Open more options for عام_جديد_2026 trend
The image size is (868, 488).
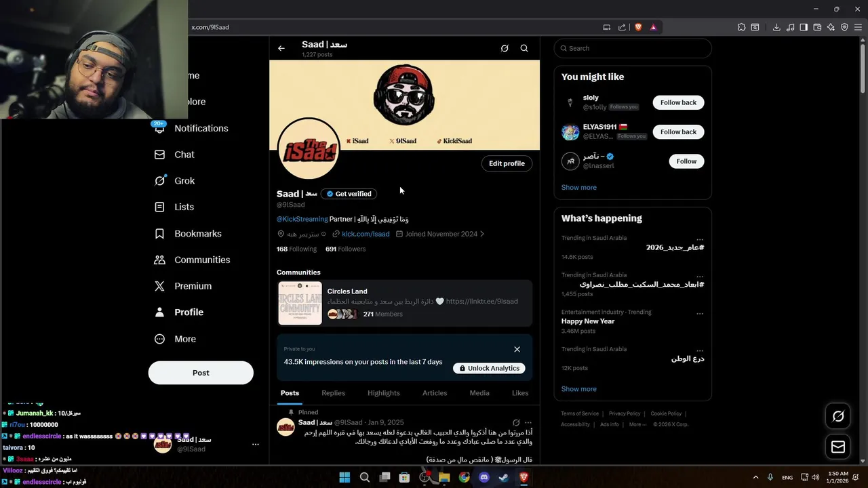click(x=700, y=239)
